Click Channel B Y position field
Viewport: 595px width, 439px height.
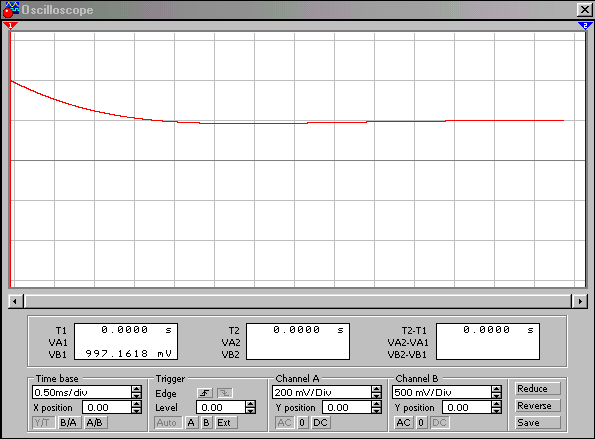coord(467,407)
